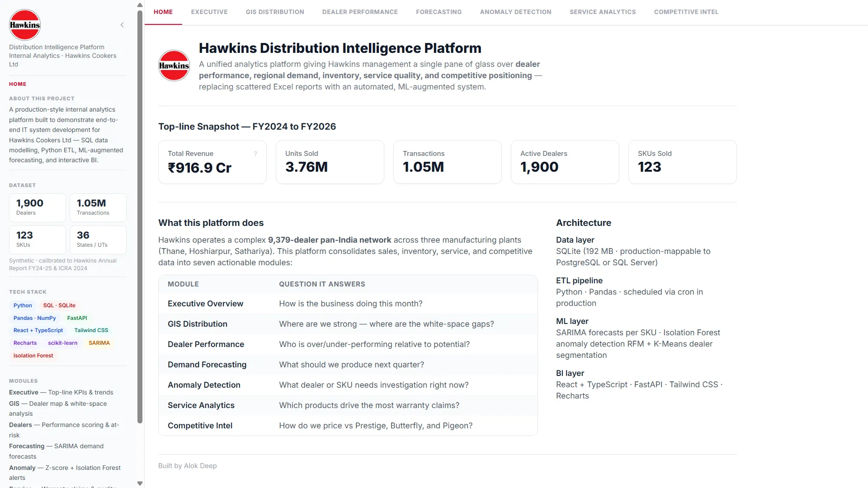Open the Dealer Performance tab
Image resolution: width=868 pixels, height=488 pixels.
pos(360,12)
